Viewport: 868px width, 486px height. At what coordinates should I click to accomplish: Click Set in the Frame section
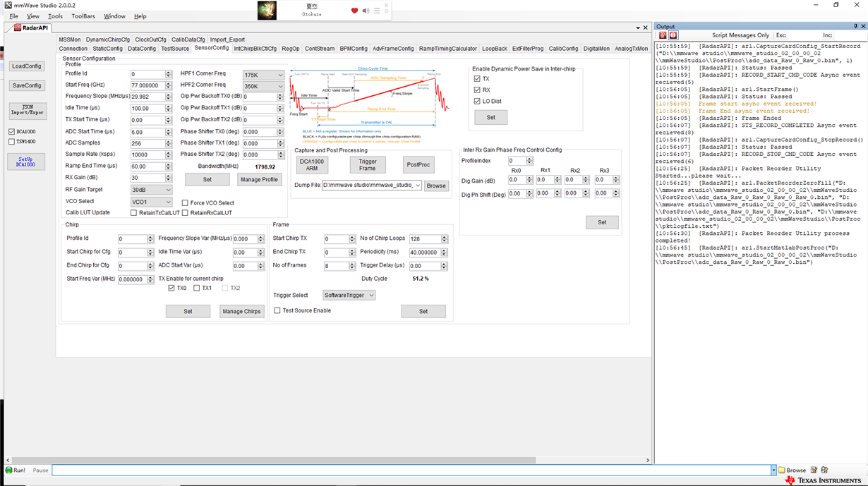click(x=423, y=311)
